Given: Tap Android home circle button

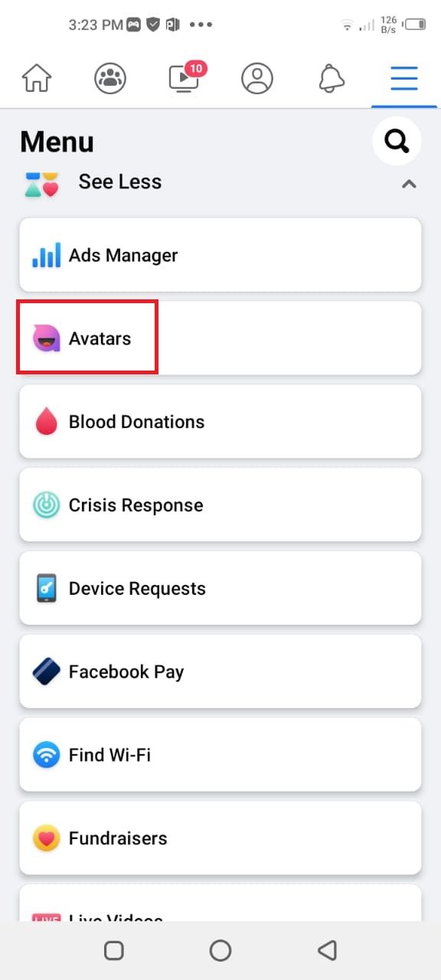Looking at the screenshot, I should (x=220, y=950).
